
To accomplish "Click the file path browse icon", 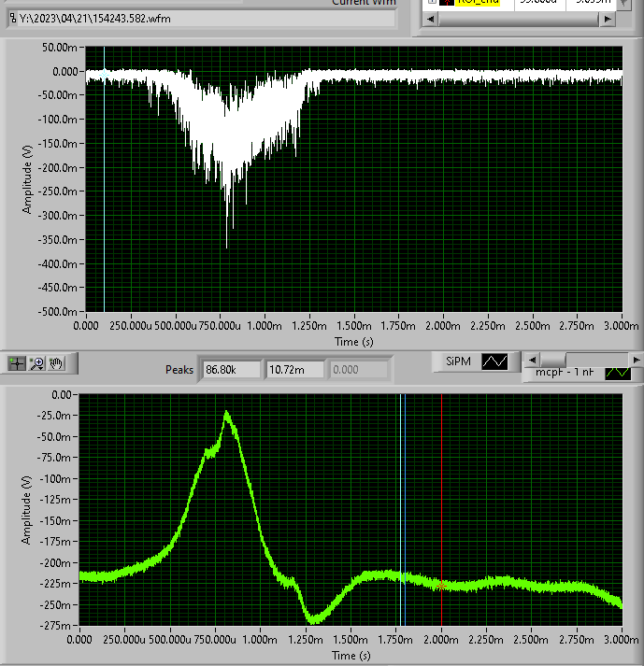I will click(13, 19).
